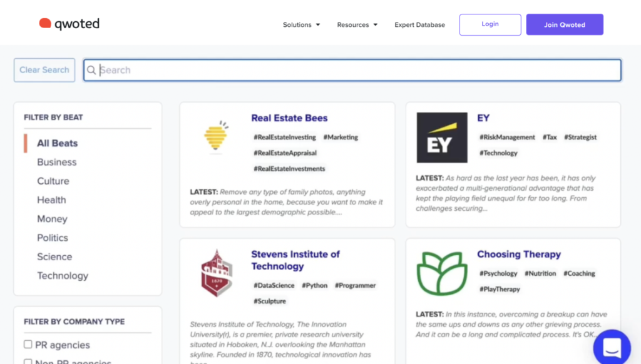The image size is (641, 364).
Task: Click the Qwoted logo
Action: pyautogui.click(x=69, y=24)
